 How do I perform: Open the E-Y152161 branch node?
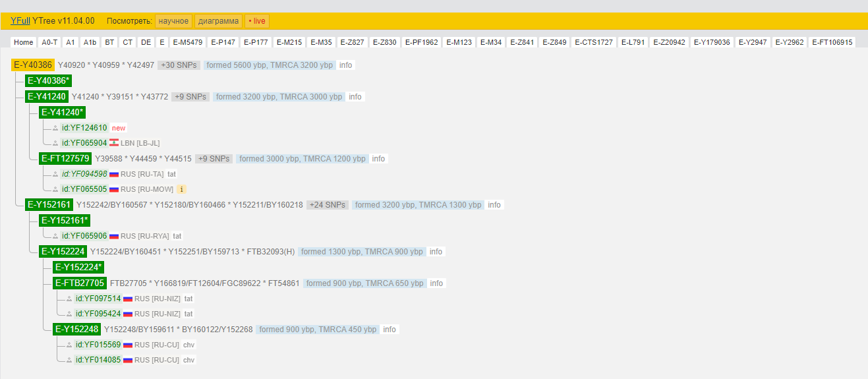click(x=49, y=204)
